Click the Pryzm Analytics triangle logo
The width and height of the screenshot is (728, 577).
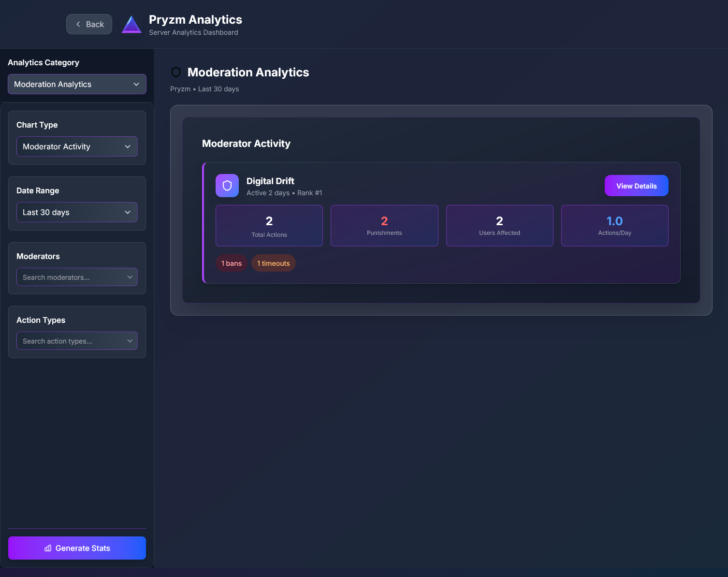click(x=131, y=24)
